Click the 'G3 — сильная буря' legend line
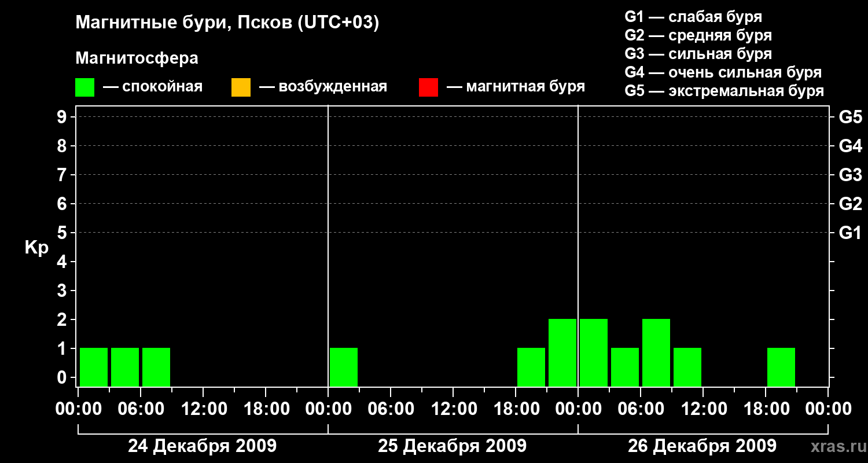Viewport: 868px width, 463px height. point(698,54)
